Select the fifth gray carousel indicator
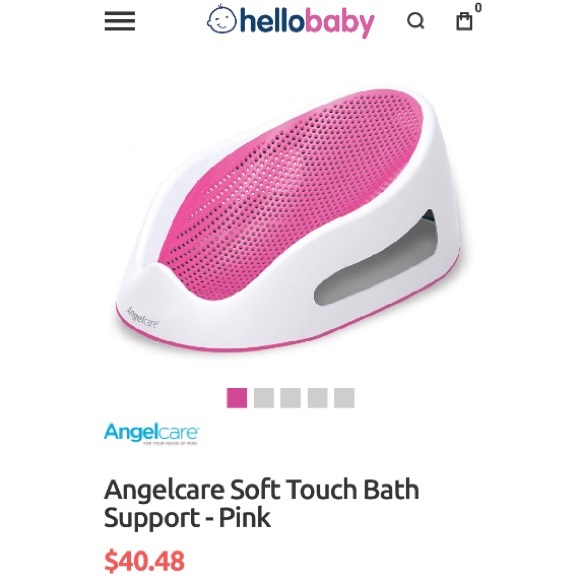The image size is (580, 580). point(344,398)
